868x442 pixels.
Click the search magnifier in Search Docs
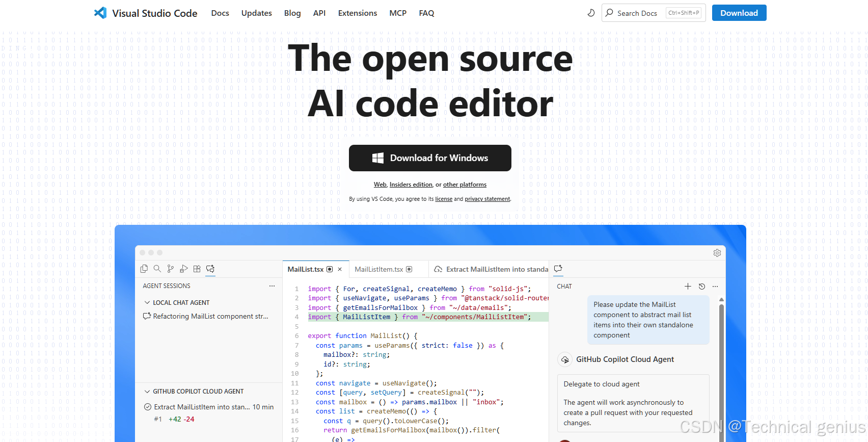(x=609, y=13)
